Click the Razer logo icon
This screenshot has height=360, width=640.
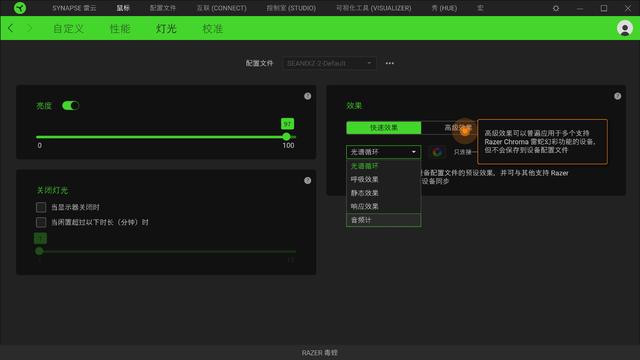[20, 8]
